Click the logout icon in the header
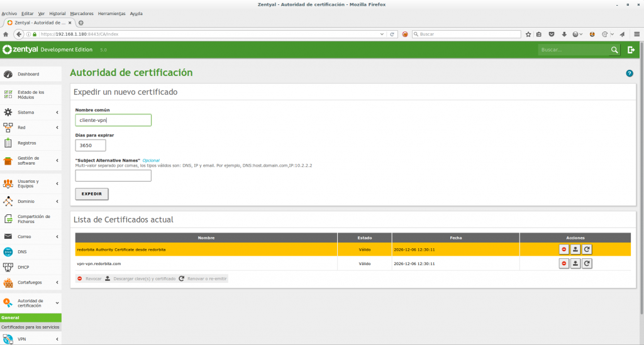The image size is (644, 345). tap(631, 50)
